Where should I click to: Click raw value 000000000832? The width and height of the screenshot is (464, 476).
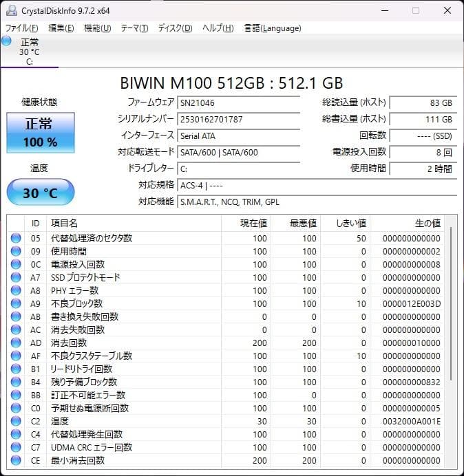pos(412,382)
